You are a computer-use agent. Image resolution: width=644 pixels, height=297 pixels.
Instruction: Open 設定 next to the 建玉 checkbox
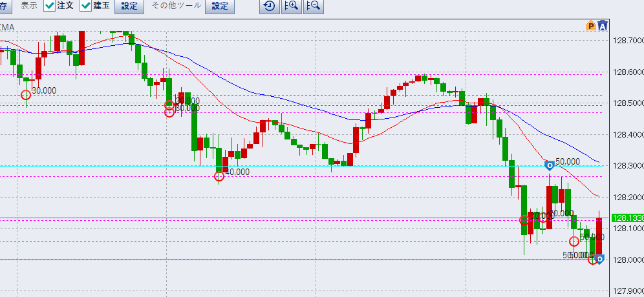(x=129, y=6)
